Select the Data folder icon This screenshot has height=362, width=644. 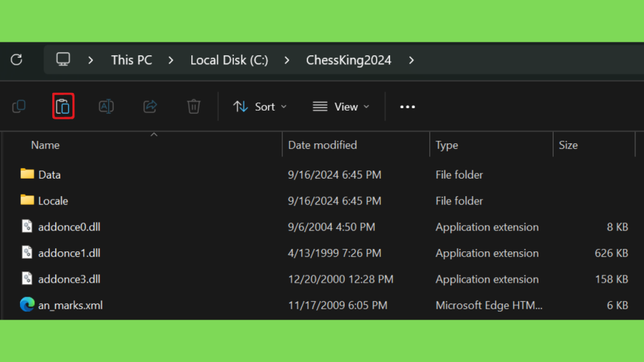[x=27, y=174]
